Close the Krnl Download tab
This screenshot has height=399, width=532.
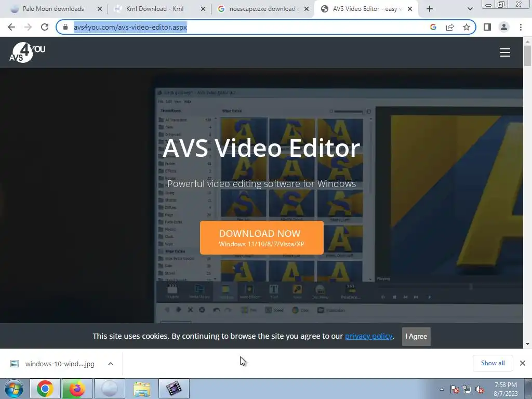pyautogui.click(x=203, y=9)
